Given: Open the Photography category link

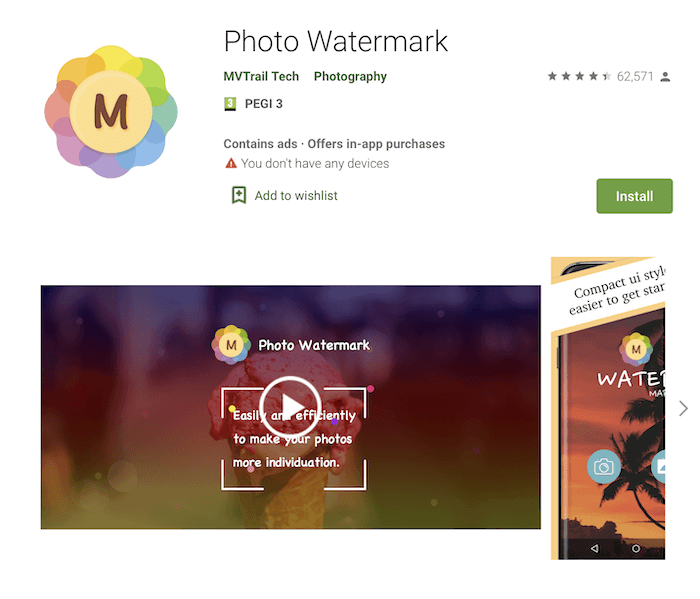Looking at the screenshot, I should pos(350,76).
